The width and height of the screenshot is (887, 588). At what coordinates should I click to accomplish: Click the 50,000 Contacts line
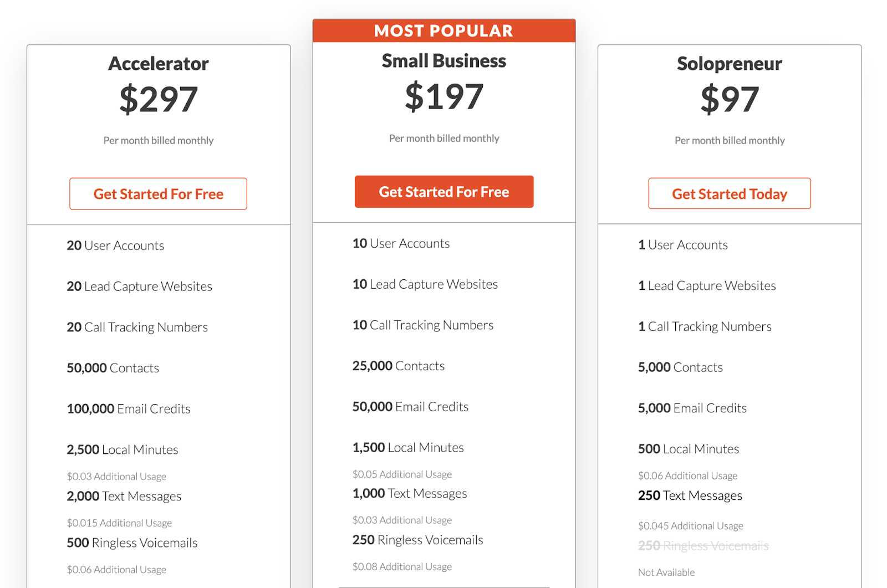coord(113,368)
